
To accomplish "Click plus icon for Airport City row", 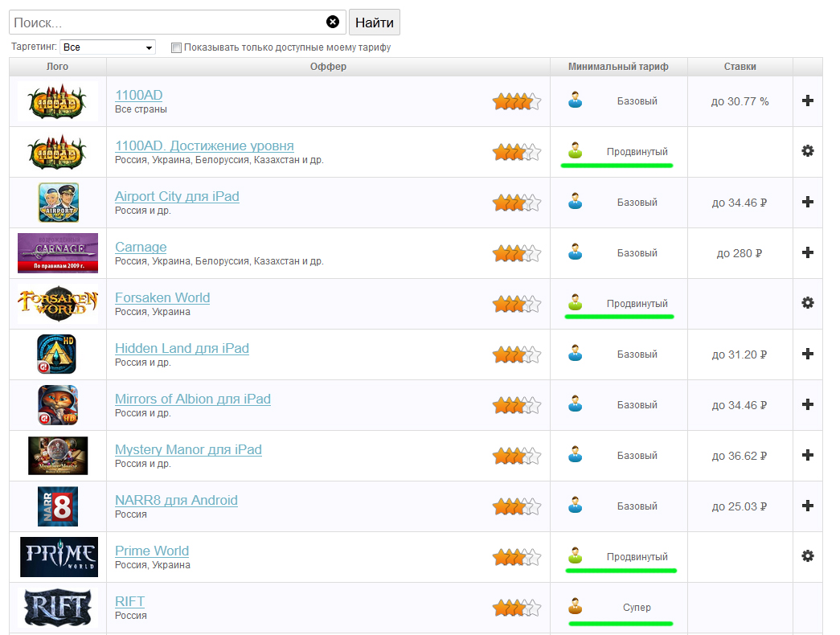I will point(808,202).
